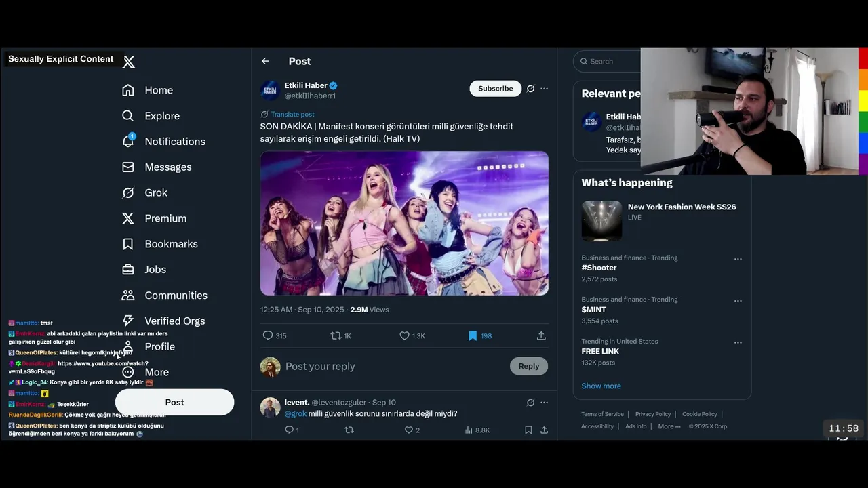Click Etkili Haber's avatar on the post
This screenshot has width=868, height=488.
(271, 90)
